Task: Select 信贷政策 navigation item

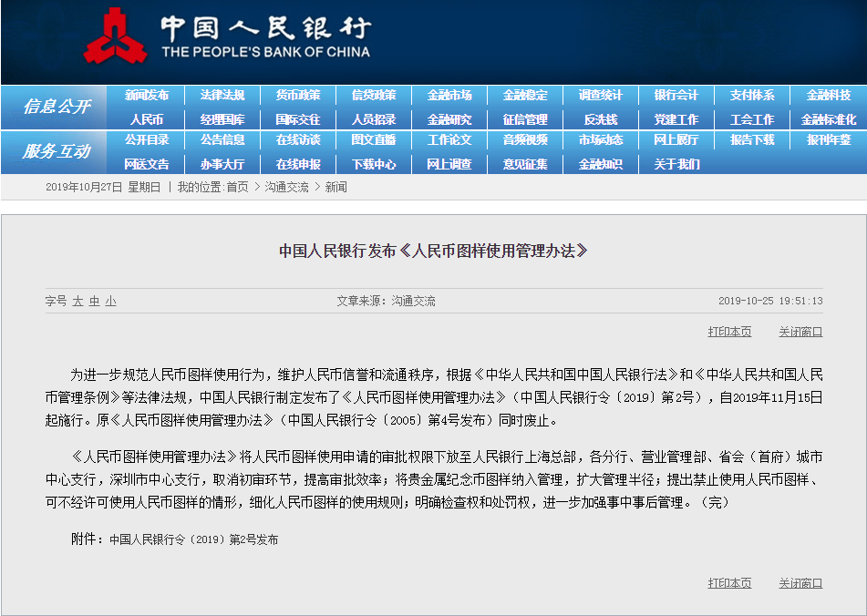Action: 374,95
